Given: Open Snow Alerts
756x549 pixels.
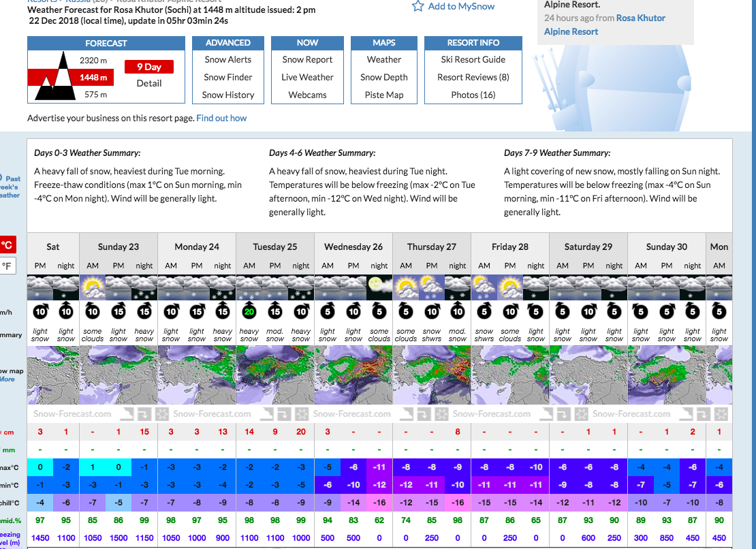Looking at the screenshot, I should point(228,59).
